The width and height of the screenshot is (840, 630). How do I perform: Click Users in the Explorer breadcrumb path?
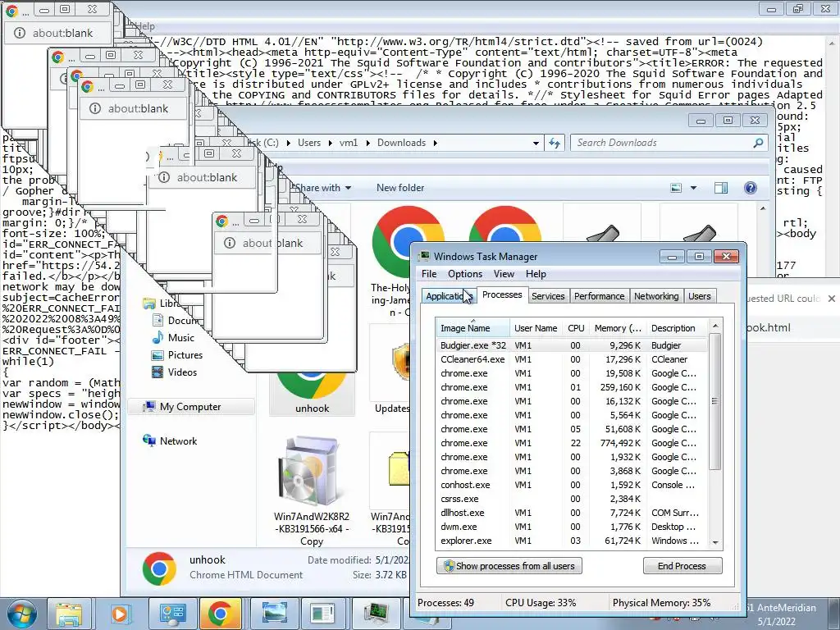tap(309, 143)
